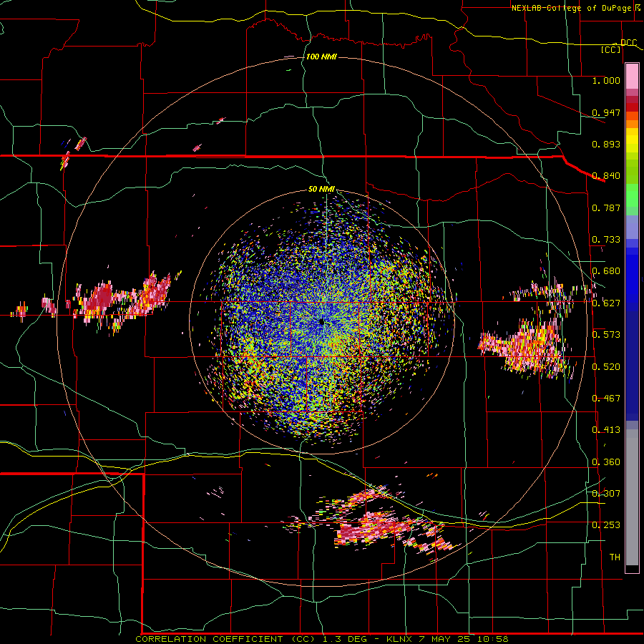Viewport: 644px width, 644px height.
Task: Click the 0.947 scale label
Action: [x=606, y=112]
